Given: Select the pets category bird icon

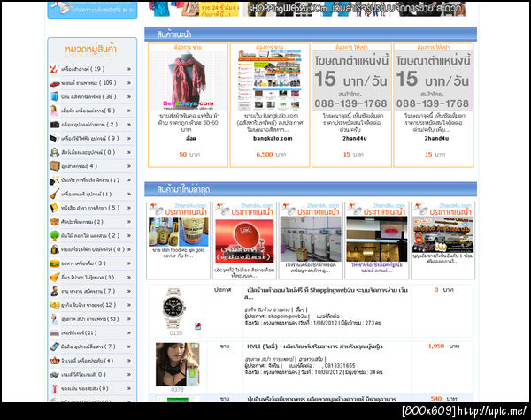Looking at the screenshot, I should click(x=55, y=152).
